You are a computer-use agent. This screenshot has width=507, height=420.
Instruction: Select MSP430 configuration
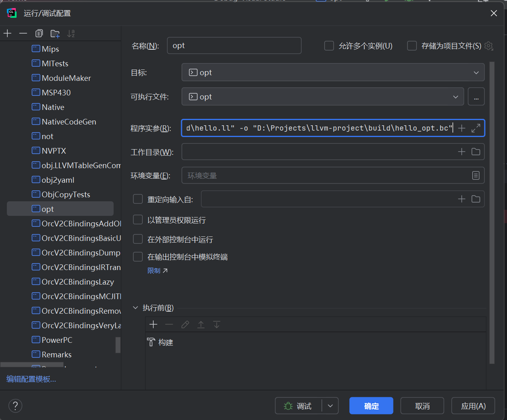pyautogui.click(x=51, y=93)
